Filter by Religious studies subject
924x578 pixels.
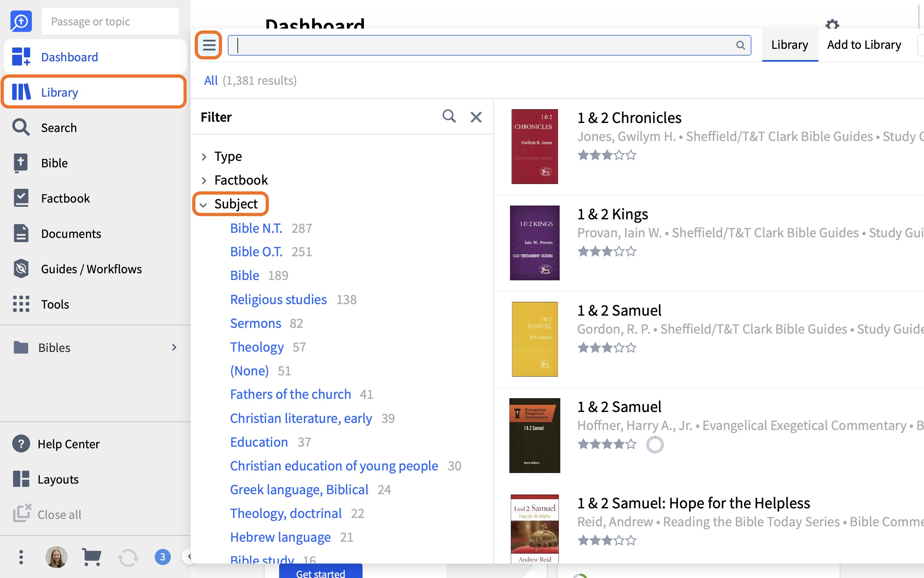[278, 299]
